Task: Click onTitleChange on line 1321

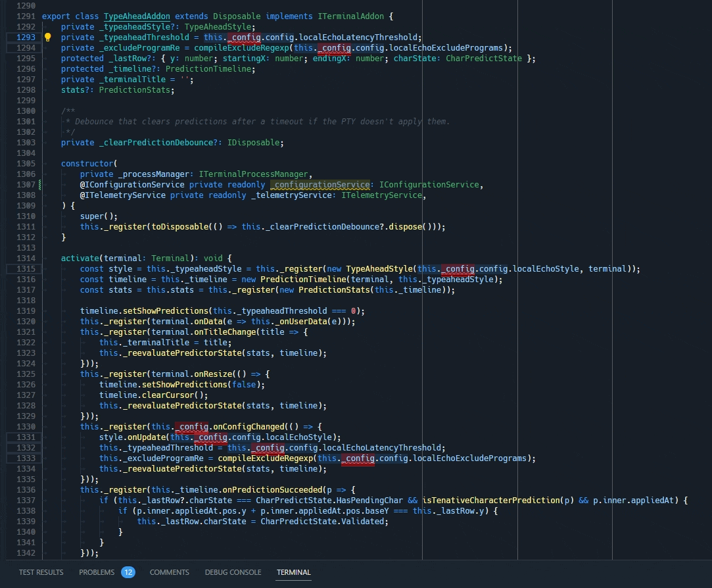Action: (x=225, y=331)
